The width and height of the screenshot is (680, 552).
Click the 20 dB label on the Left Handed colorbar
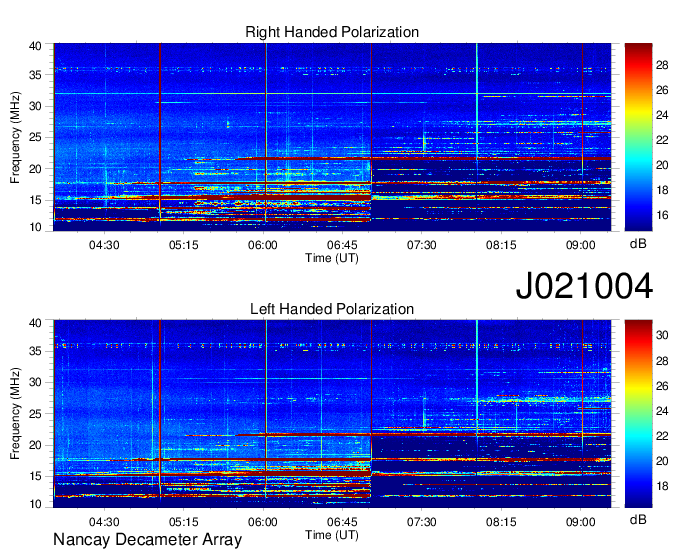click(x=662, y=461)
